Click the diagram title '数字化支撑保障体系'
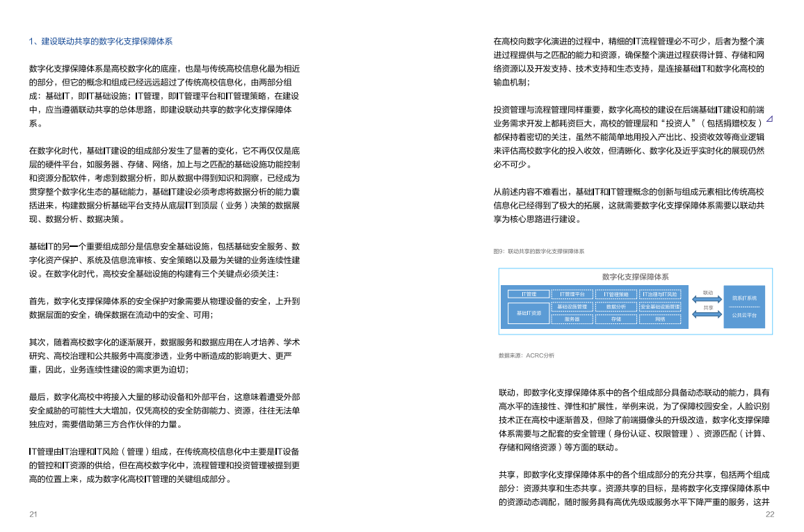 pos(635,277)
